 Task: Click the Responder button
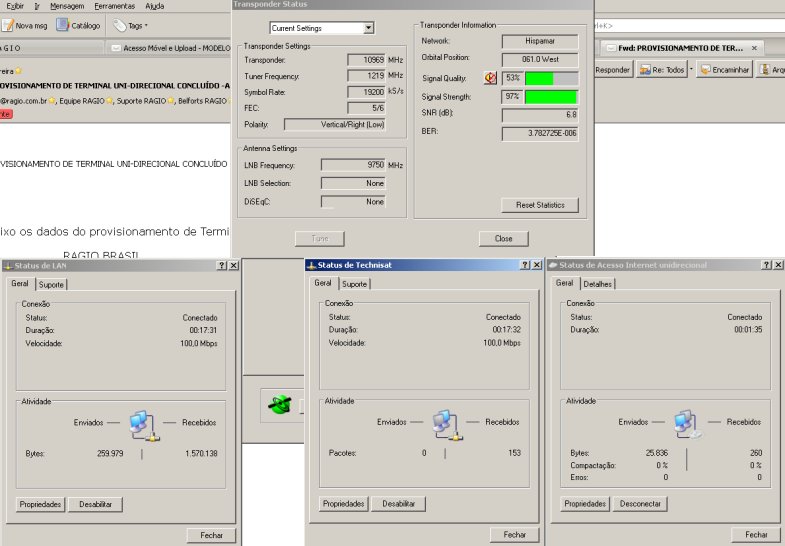tap(612, 70)
